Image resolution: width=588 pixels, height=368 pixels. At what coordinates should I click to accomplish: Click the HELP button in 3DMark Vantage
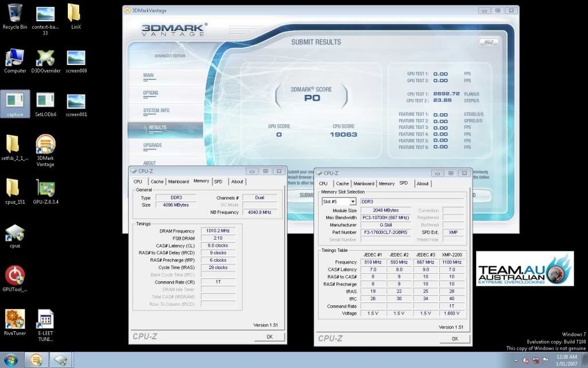(x=489, y=42)
